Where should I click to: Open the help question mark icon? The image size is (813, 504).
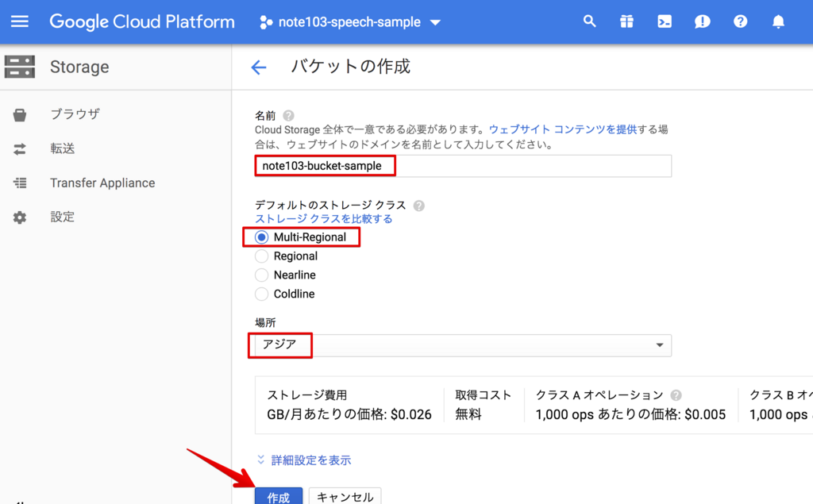pyautogui.click(x=741, y=21)
